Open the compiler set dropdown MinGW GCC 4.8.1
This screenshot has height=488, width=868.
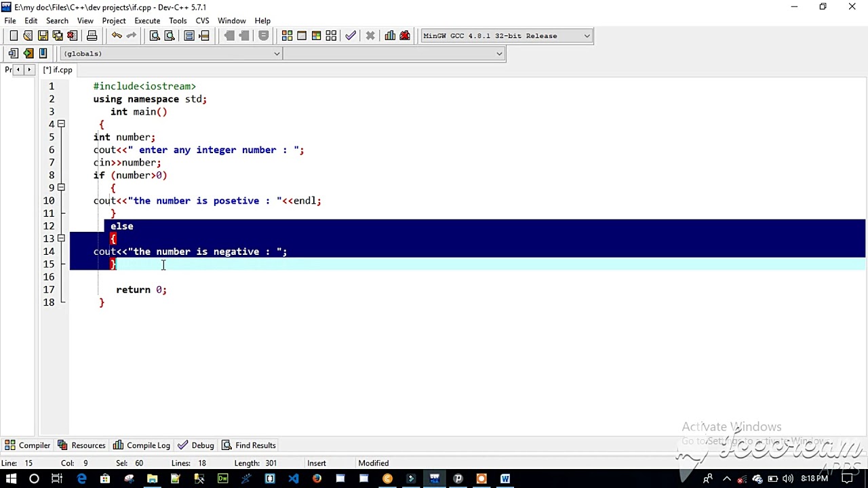[x=507, y=36]
